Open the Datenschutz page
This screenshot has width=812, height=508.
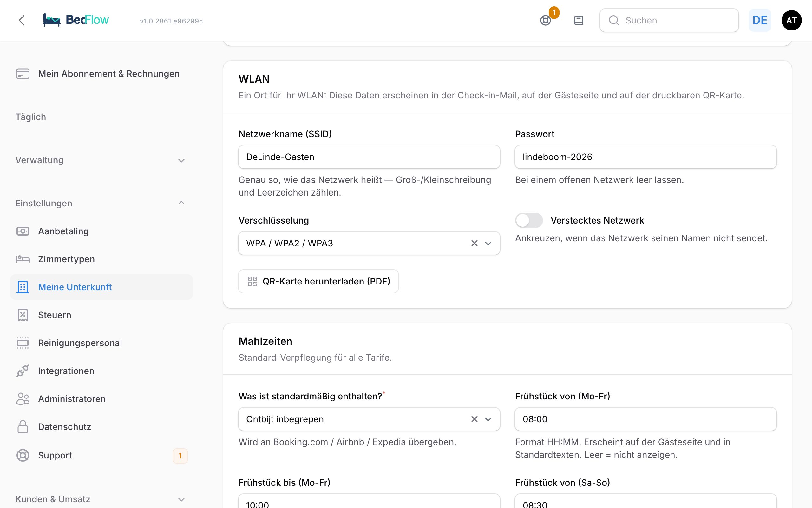[101, 427]
